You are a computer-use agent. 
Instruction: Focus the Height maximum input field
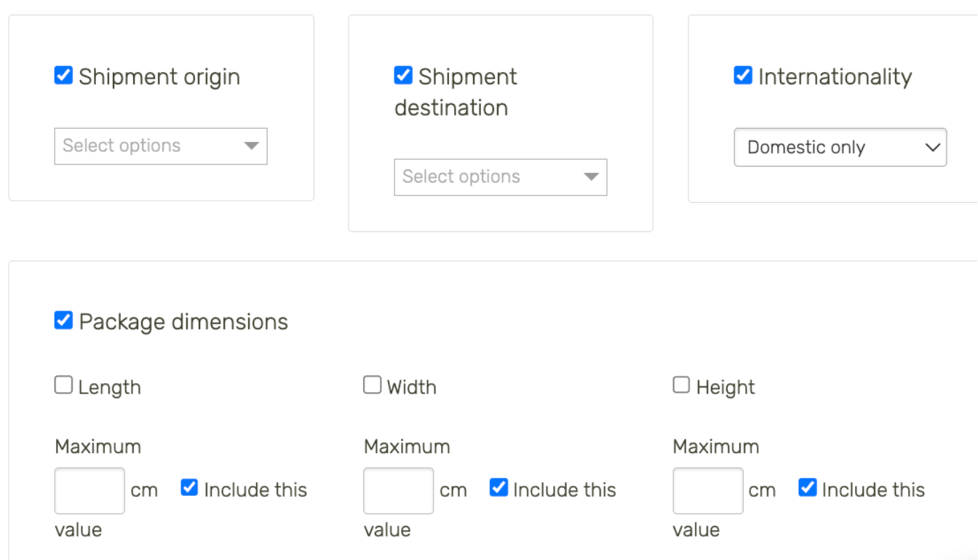(x=708, y=491)
